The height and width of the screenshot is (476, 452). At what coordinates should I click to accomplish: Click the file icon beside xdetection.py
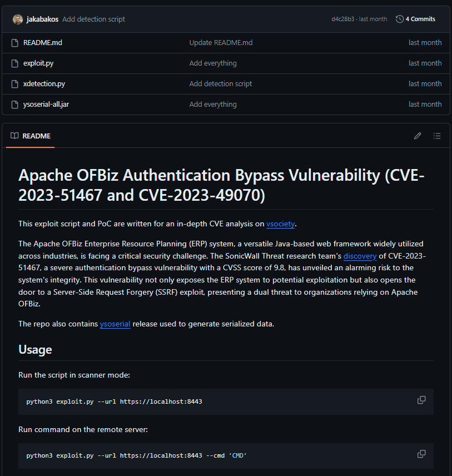tap(15, 84)
